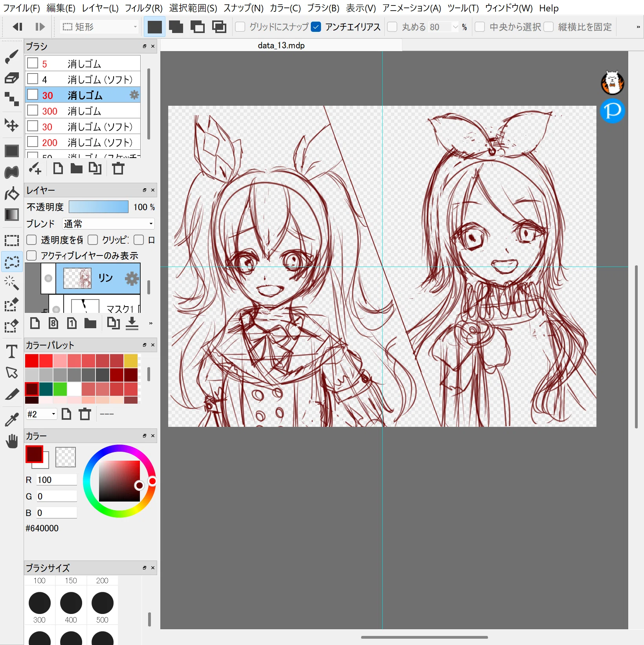Choose the 150 brush size preset
The image size is (644, 645).
coord(71,580)
